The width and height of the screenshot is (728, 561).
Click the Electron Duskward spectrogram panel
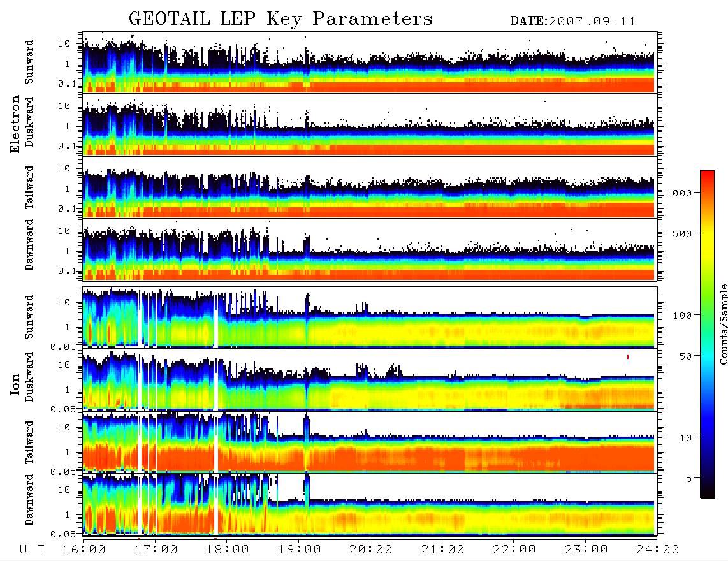pyautogui.click(x=370, y=124)
